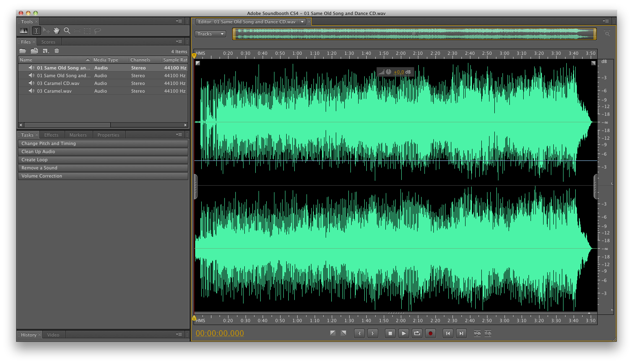Open the New file dropdown icon
Viewport: 633px width, 364px height.
[46, 51]
